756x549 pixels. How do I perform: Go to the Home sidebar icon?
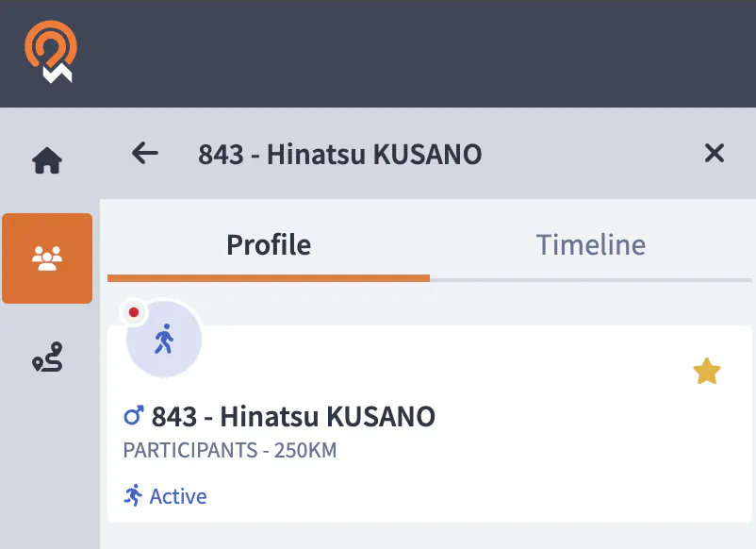click(47, 161)
